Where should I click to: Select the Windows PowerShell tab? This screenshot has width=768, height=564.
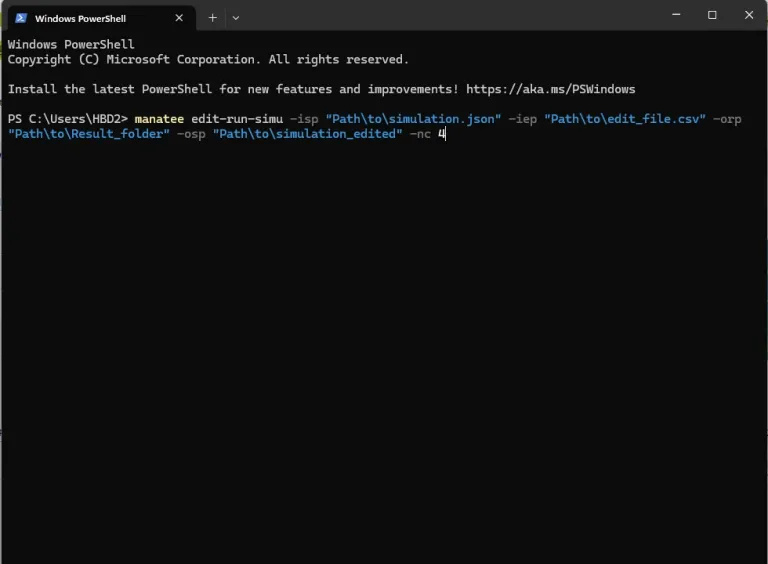pos(101,18)
